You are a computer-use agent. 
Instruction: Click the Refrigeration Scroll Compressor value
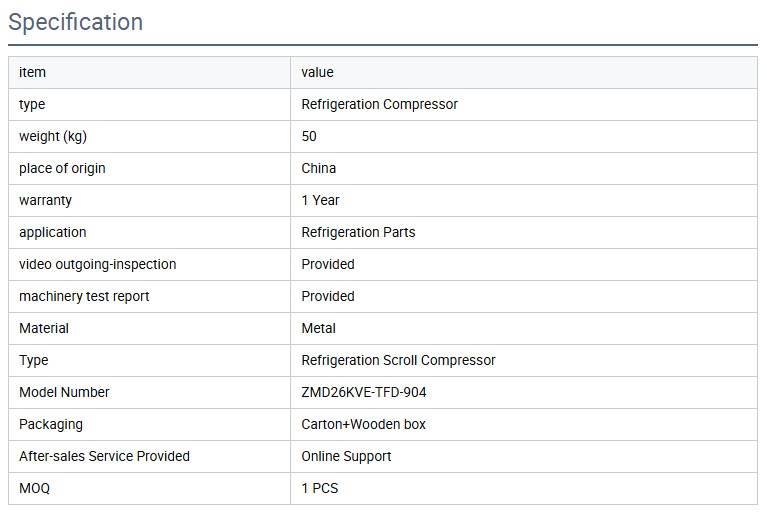click(x=398, y=360)
